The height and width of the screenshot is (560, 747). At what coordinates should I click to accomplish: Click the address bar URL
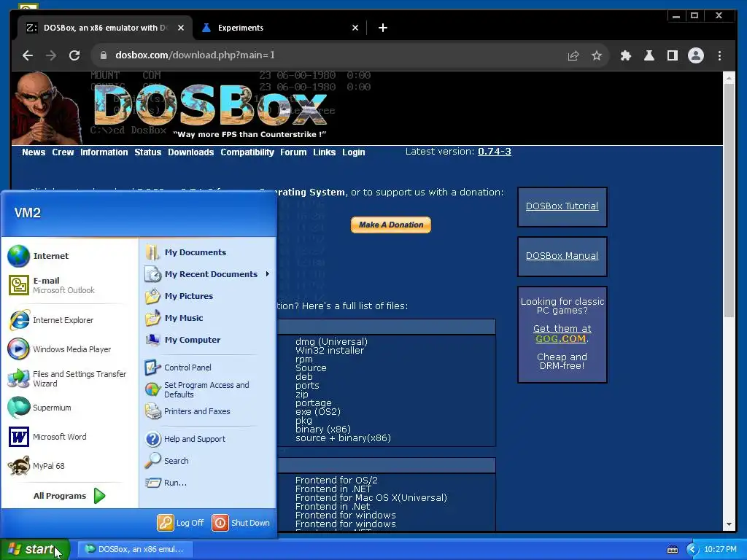tap(195, 55)
